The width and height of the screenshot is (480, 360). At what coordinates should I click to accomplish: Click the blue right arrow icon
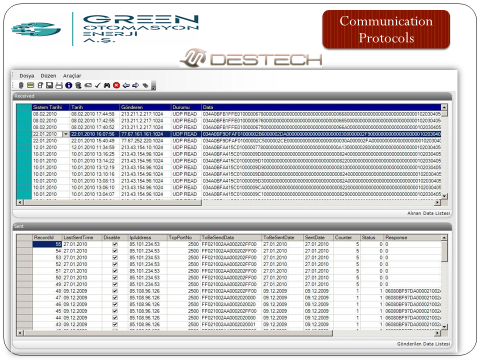click(x=135, y=85)
